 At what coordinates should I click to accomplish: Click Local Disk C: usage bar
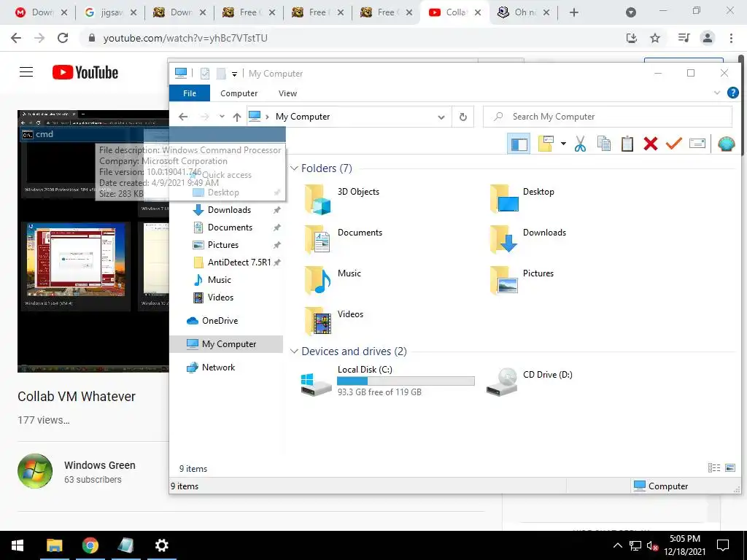point(406,381)
